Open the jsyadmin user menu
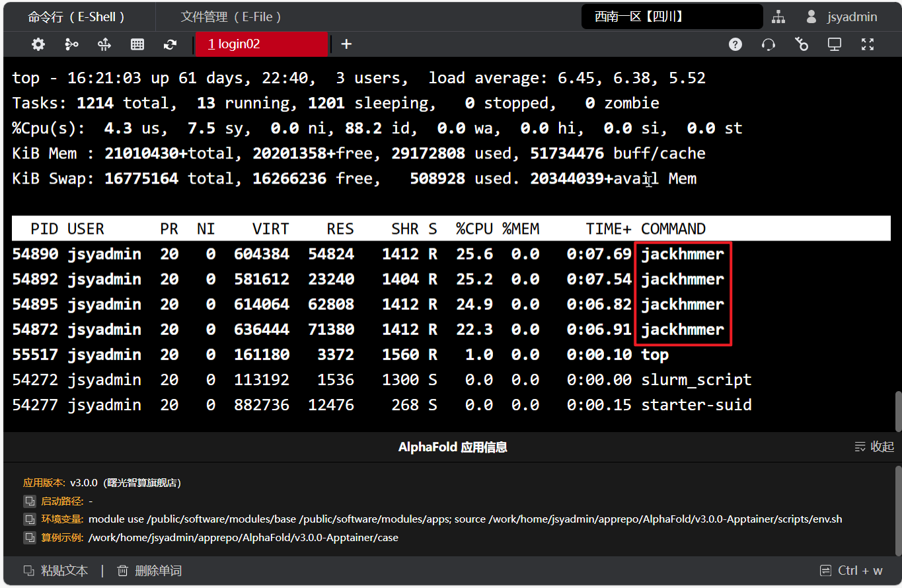The height and width of the screenshot is (588, 902). click(842, 17)
